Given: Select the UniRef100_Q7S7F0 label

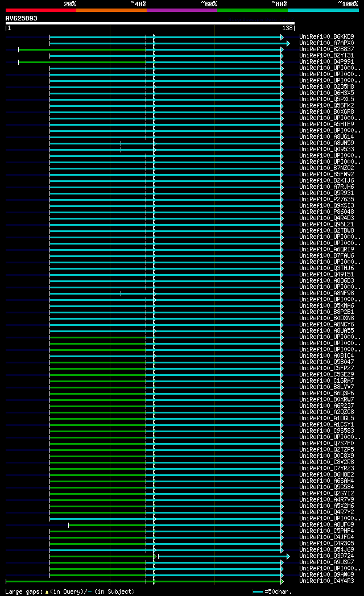Looking at the screenshot, I should click(326, 443).
